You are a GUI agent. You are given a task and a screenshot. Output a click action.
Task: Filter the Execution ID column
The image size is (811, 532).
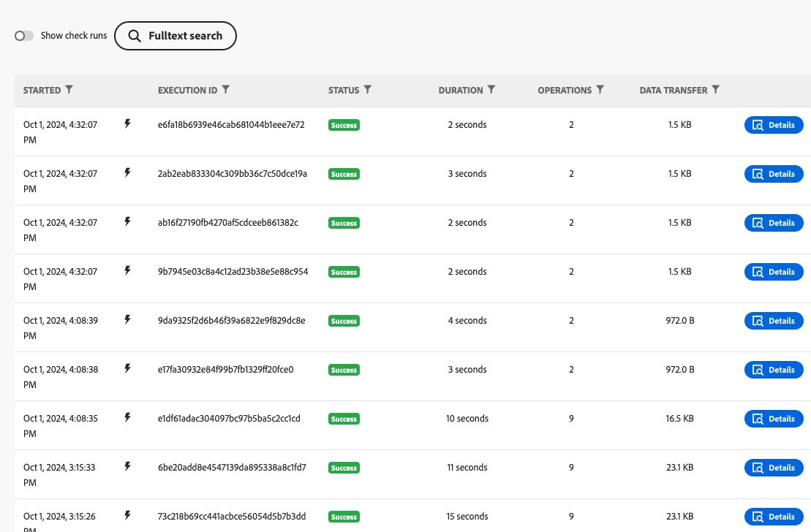(225, 89)
